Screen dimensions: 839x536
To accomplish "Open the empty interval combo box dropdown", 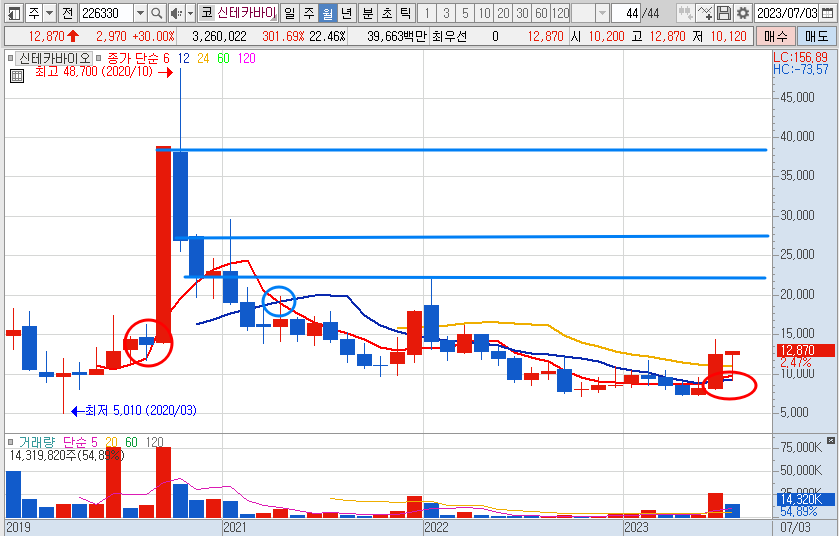I will (x=602, y=13).
